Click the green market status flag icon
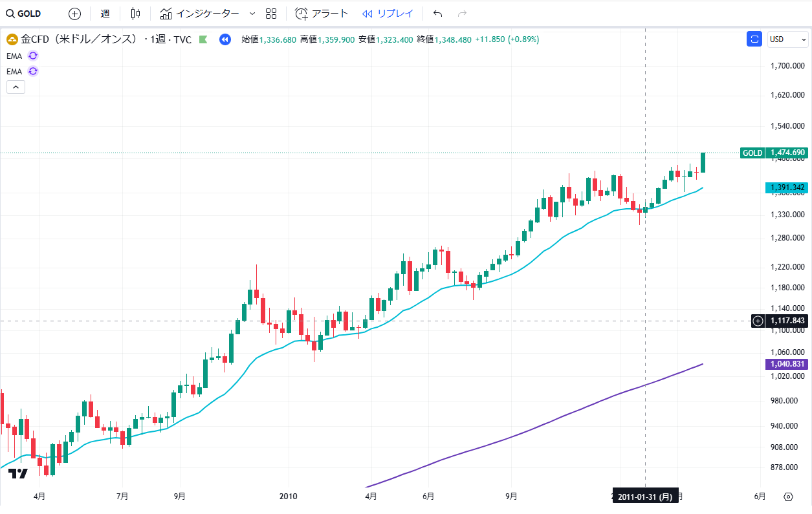 click(203, 39)
